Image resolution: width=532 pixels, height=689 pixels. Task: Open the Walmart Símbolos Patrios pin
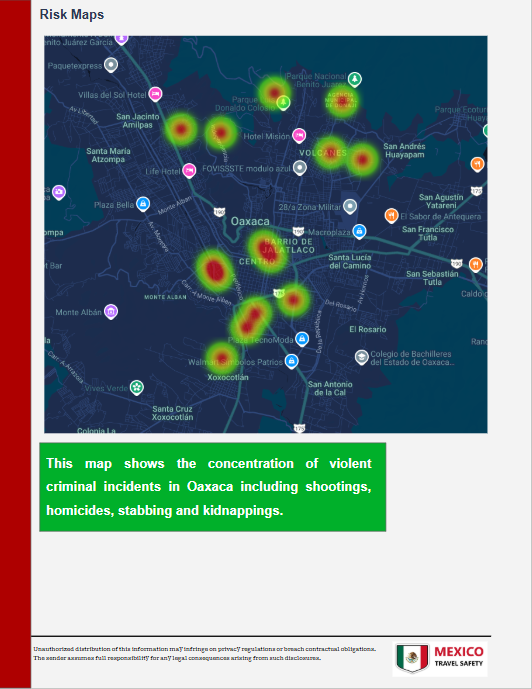(x=292, y=361)
